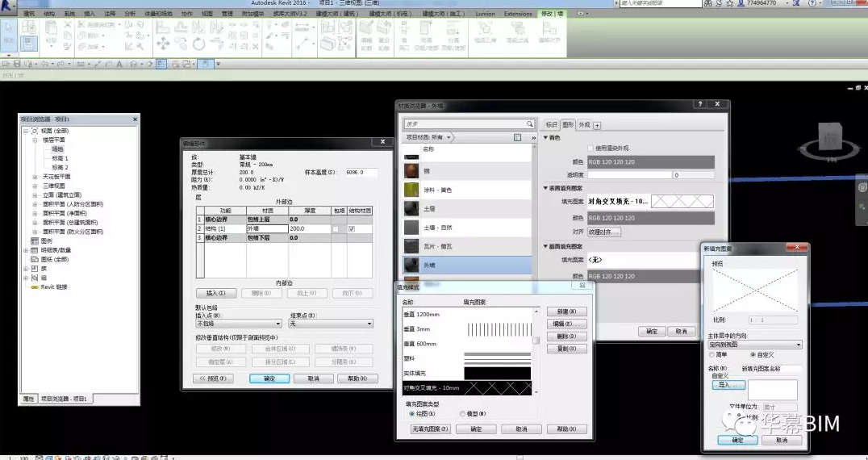Select the 简单 radio button option
The width and height of the screenshot is (868, 460).
(712, 354)
